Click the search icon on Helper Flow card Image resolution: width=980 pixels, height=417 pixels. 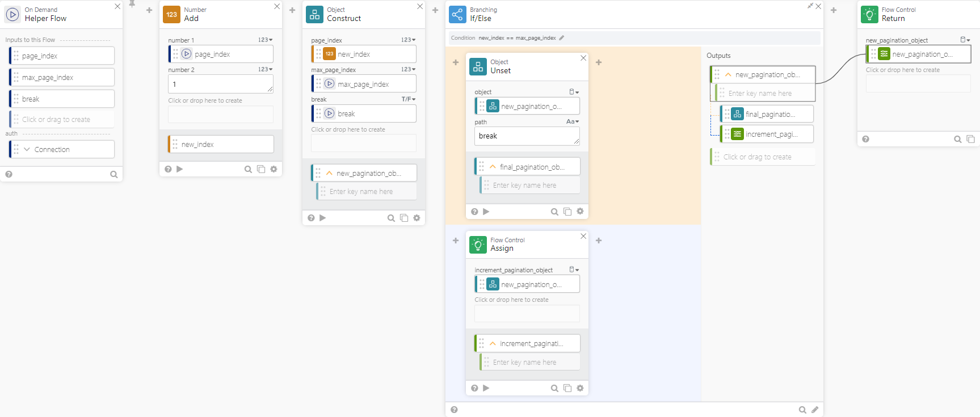click(113, 175)
